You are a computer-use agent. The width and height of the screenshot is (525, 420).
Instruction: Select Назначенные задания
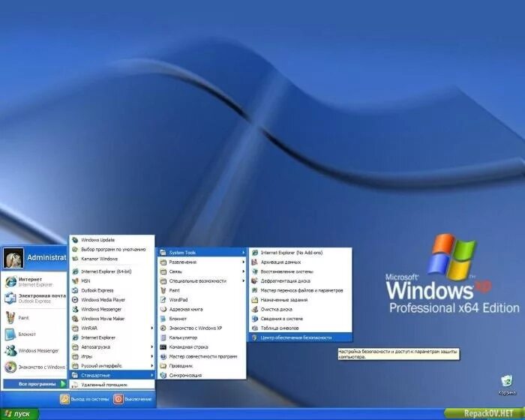pyautogui.click(x=300, y=300)
